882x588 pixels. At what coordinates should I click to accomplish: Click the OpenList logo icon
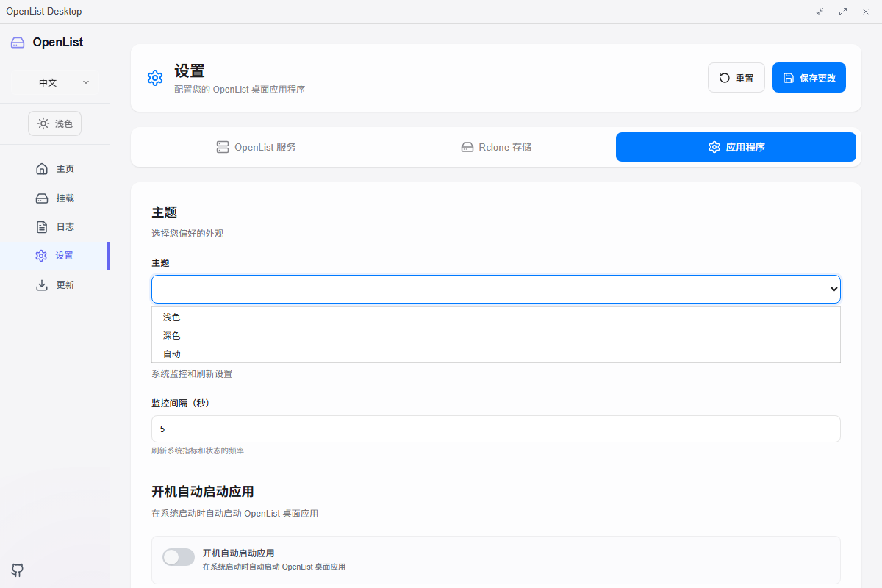(18, 43)
